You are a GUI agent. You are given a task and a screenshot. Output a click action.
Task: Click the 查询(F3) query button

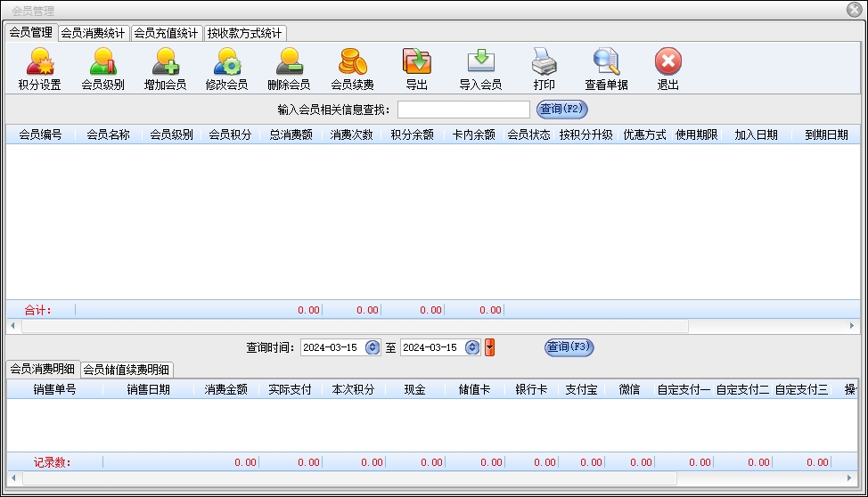[x=569, y=347]
